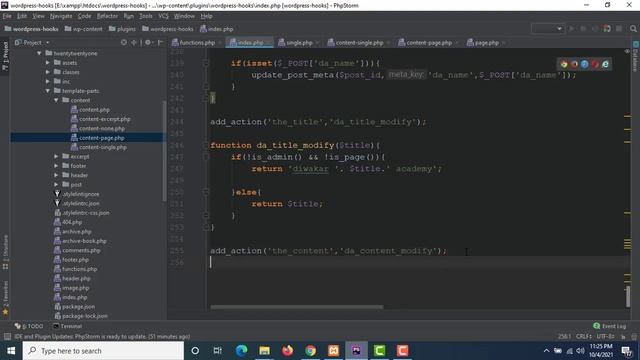Click the horizontal scrollbar in editor
This screenshot has height=360, width=640.
297,307
